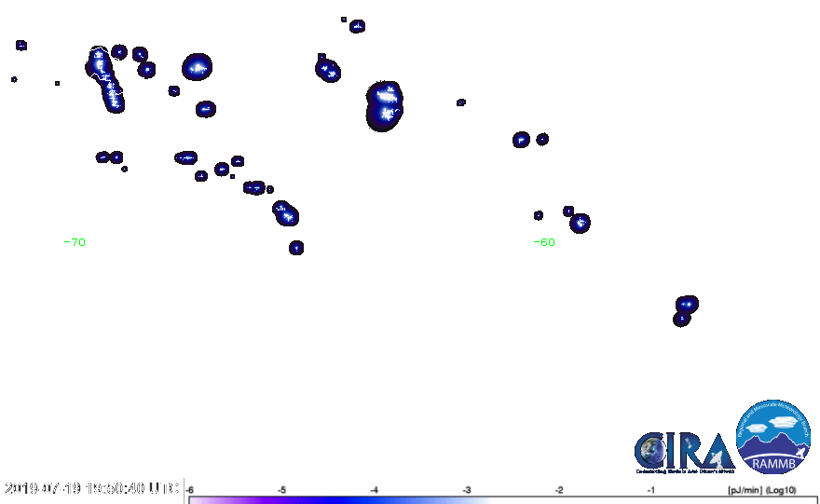Click the -2 tick on the color scale
Viewport: 820px width, 504px height.
pos(559,489)
